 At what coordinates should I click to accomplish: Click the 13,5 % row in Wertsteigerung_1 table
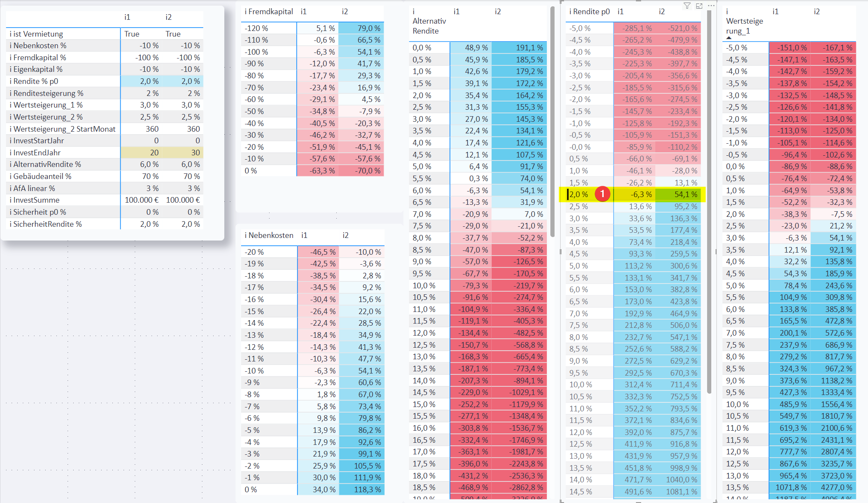[x=789, y=488]
